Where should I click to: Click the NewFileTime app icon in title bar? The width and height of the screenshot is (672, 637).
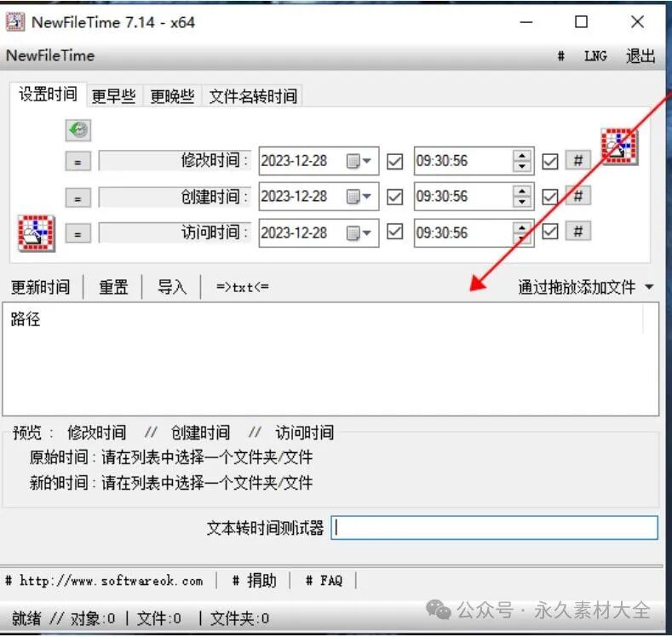click(x=15, y=22)
